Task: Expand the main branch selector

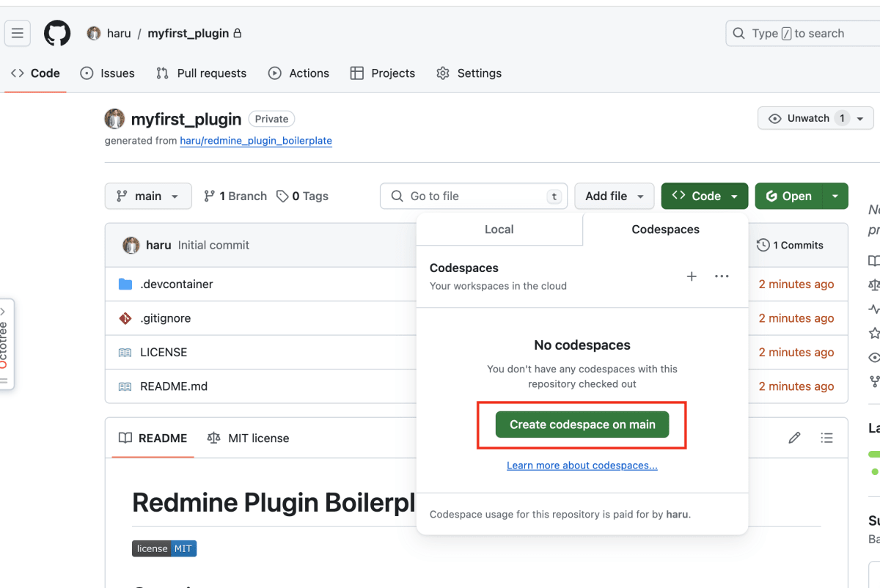Action: pos(148,196)
